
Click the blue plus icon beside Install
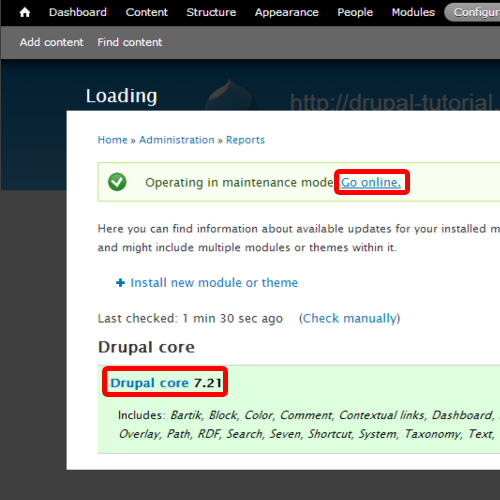click(120, 283)
